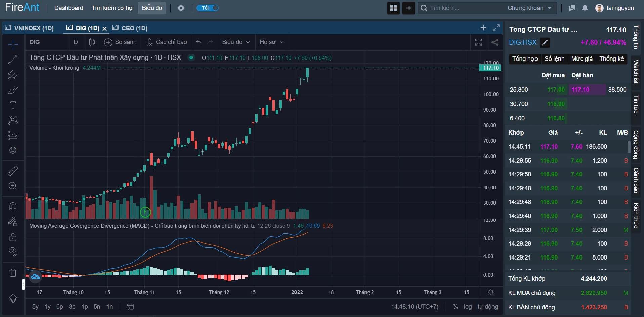Screen dimensions: 644x317
Task: Open the go to date icon
Action: coord(130,307)
